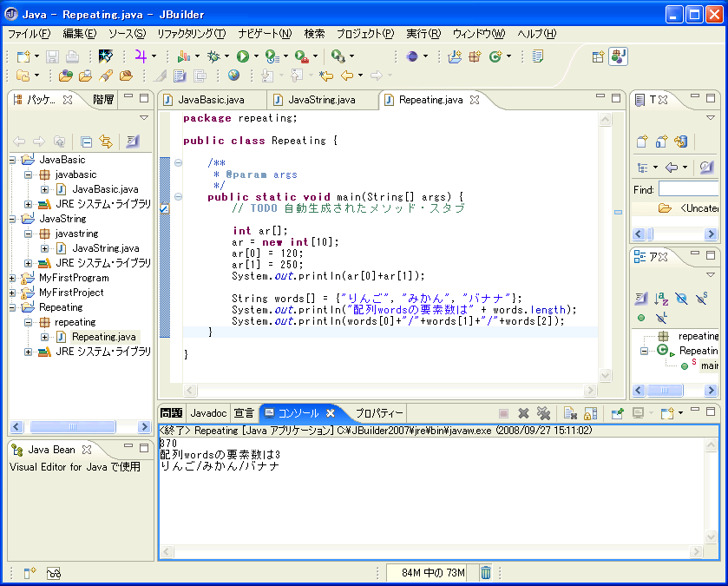Click the Remove All Terminated Launches icon
The height and width of the screenshot is (586, 728).
pyautogui.click(x=543, y=414)
